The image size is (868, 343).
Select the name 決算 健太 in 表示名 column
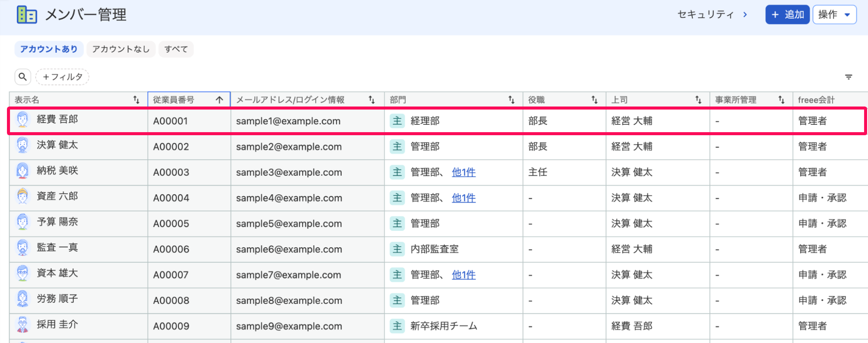pos(57,145)
